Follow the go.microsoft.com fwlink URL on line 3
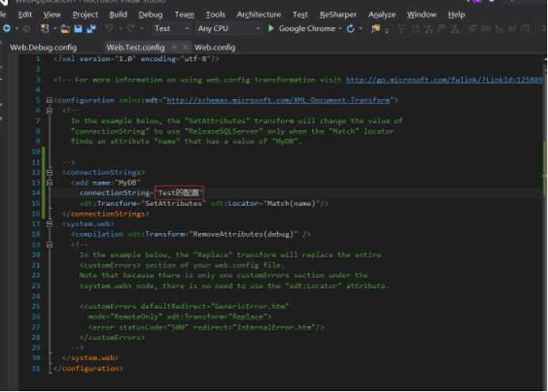 tap(444, 80)
